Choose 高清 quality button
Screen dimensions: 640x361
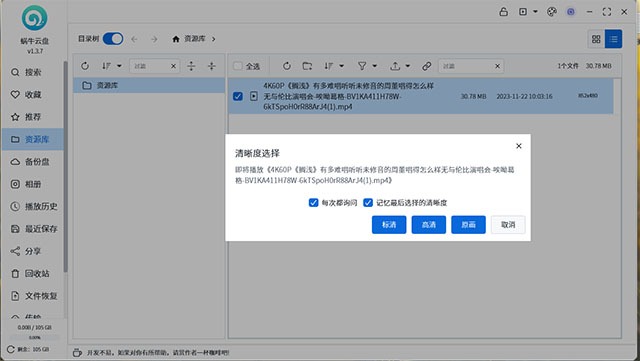[429, 225]
